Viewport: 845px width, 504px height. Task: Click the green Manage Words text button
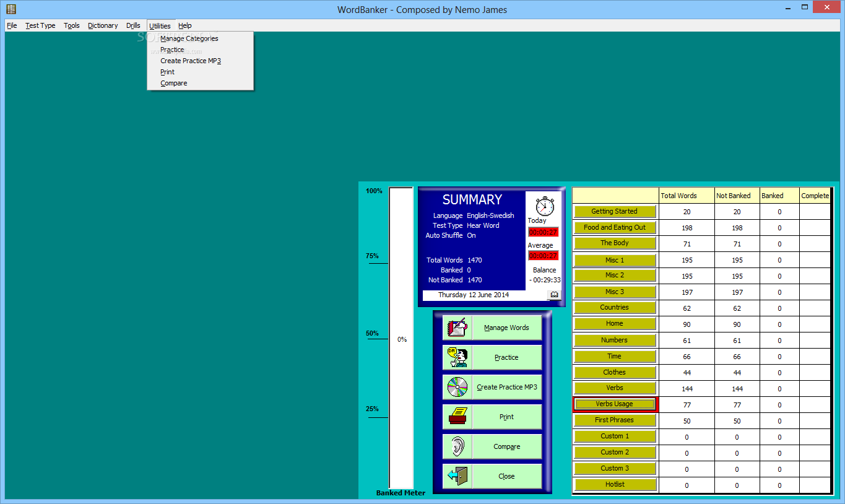pos(506,328)
